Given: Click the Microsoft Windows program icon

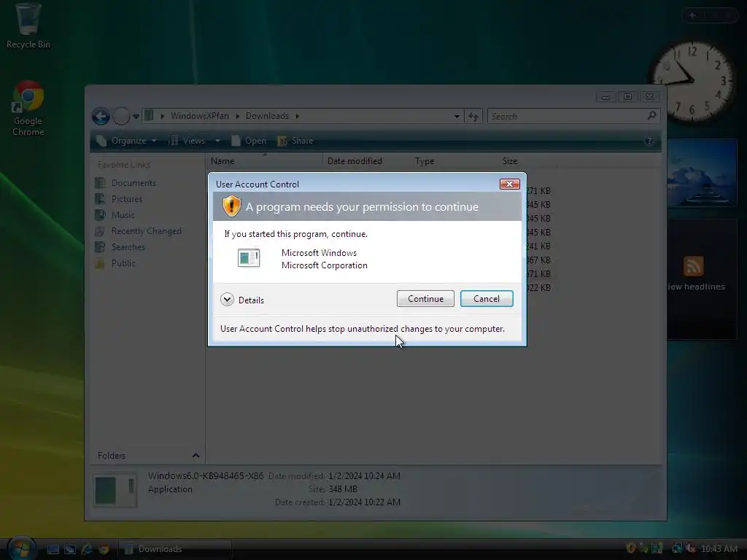Looking at the screenshot, I should tap(249, 258).
